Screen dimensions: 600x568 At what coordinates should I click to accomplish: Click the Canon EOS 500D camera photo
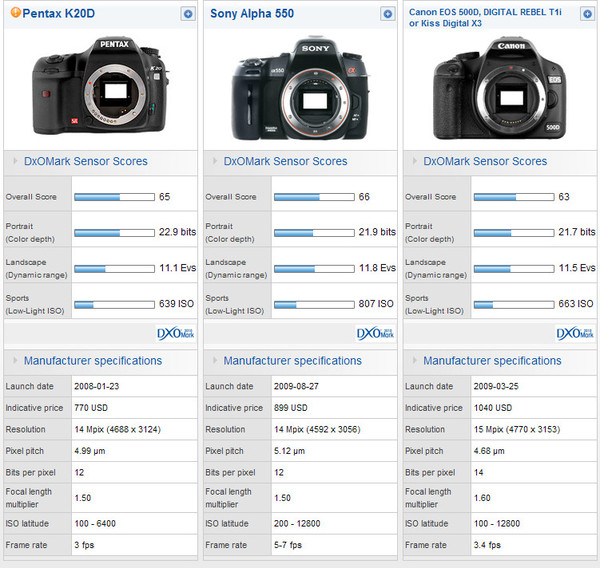499,88
